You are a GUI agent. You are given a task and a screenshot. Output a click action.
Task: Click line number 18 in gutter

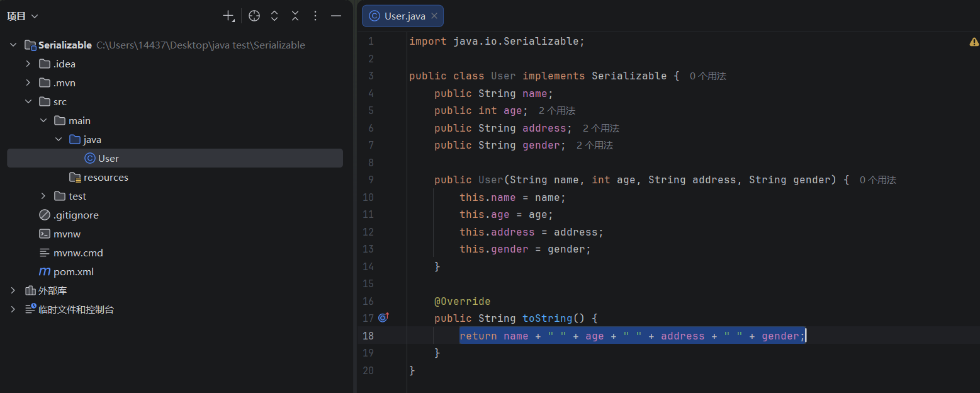pyautogui.click(x=368, y=336)
